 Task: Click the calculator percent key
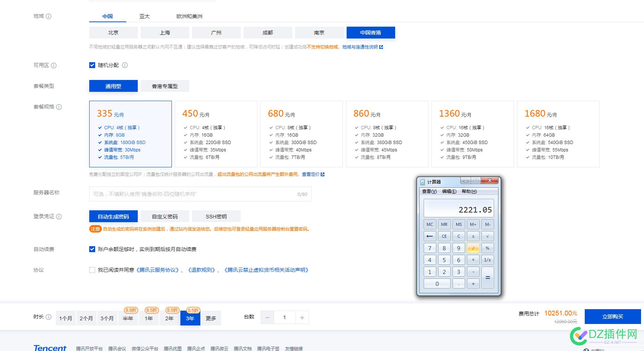487,248
